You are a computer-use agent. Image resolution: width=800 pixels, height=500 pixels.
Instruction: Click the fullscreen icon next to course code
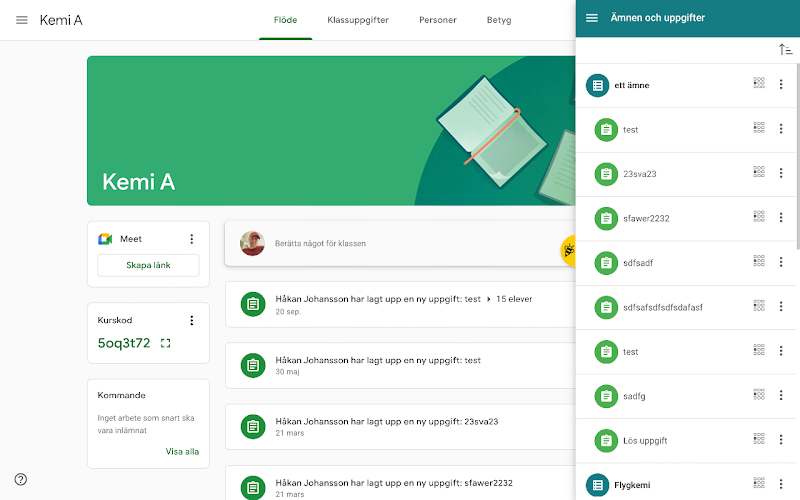point(165,343)
